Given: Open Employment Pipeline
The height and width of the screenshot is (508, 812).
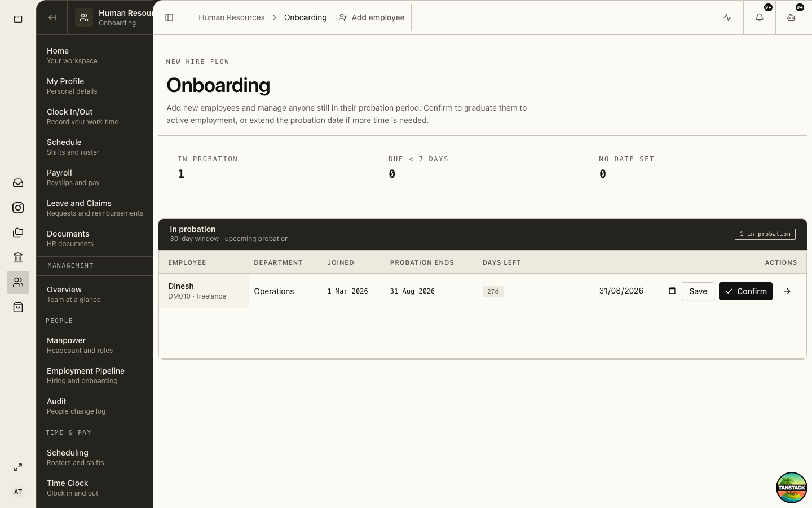Looking at the screenshot, I should click(95, 375).
